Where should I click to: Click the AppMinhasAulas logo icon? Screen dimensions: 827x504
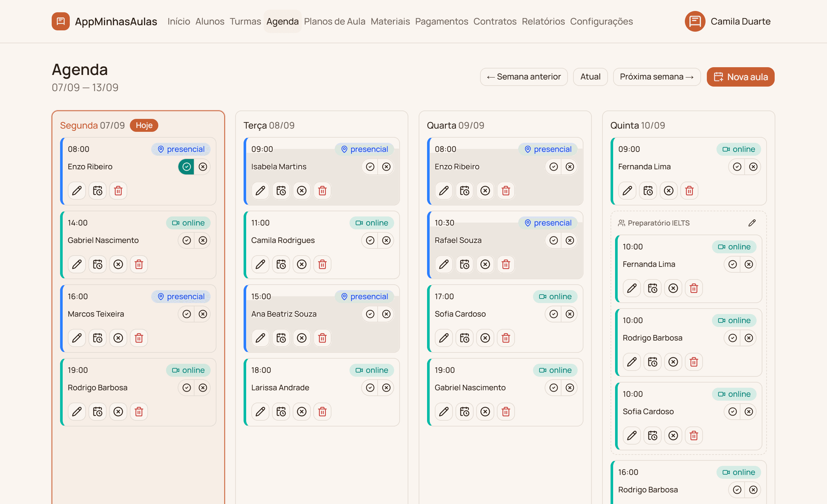coord(61,21)
